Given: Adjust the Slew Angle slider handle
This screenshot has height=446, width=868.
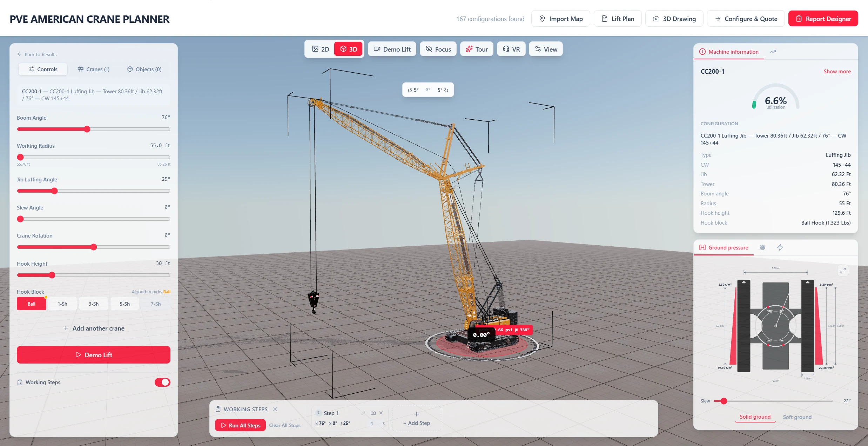Looking at the screenshot, I should (20, 219).
